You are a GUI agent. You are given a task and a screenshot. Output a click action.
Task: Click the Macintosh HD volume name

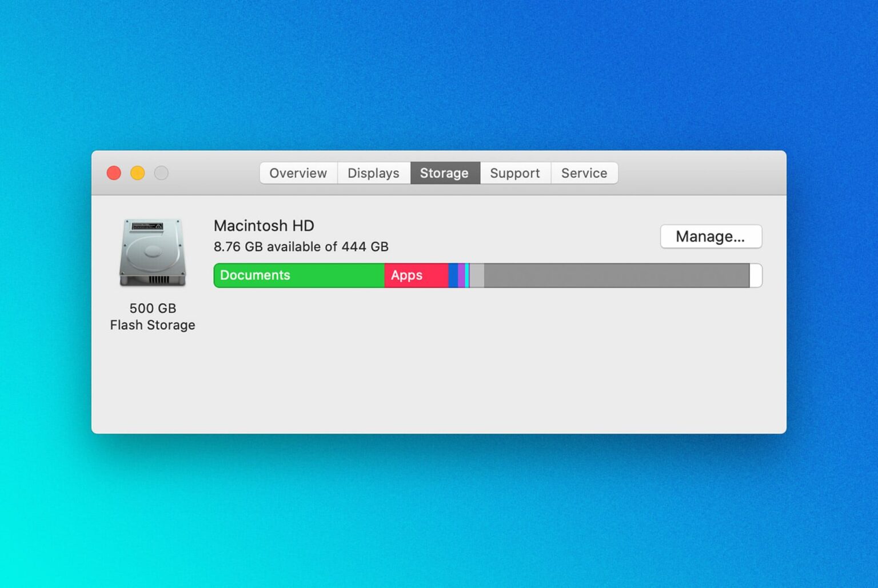pyautogui.click(x=264, y=226)
